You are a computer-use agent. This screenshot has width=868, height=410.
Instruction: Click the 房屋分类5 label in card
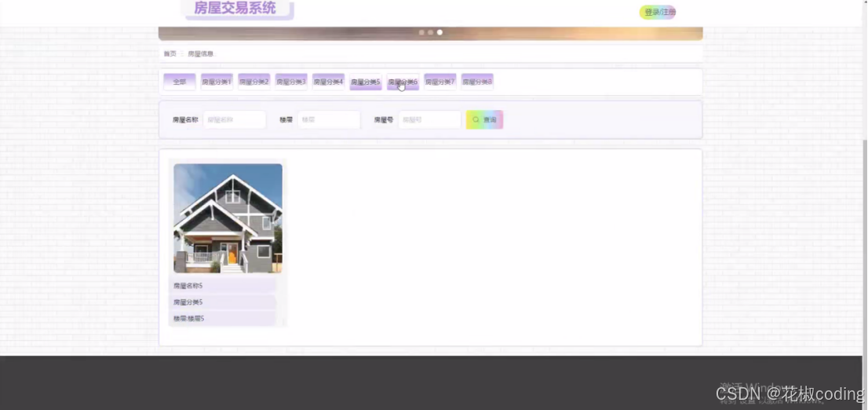[188, 302]
